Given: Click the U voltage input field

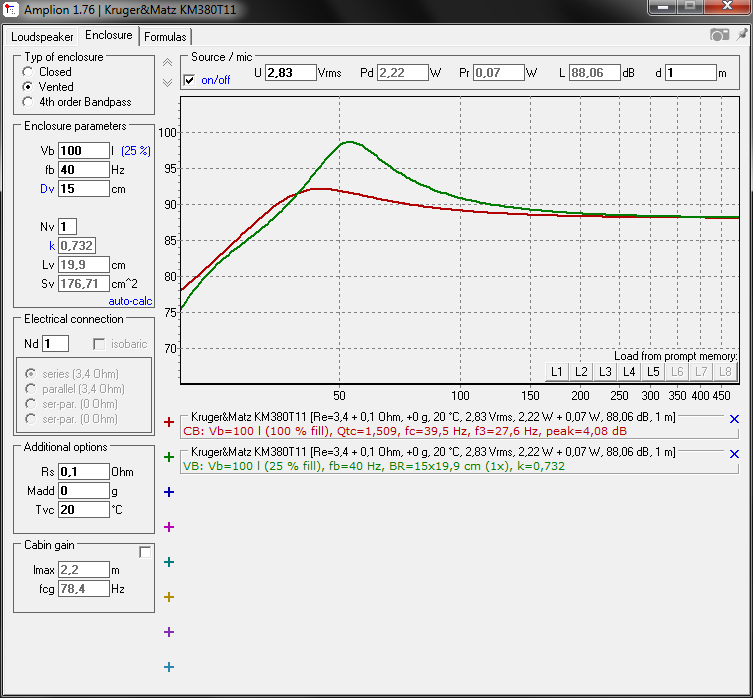Looking at the screenshot, I should click(x=291, y=73).
